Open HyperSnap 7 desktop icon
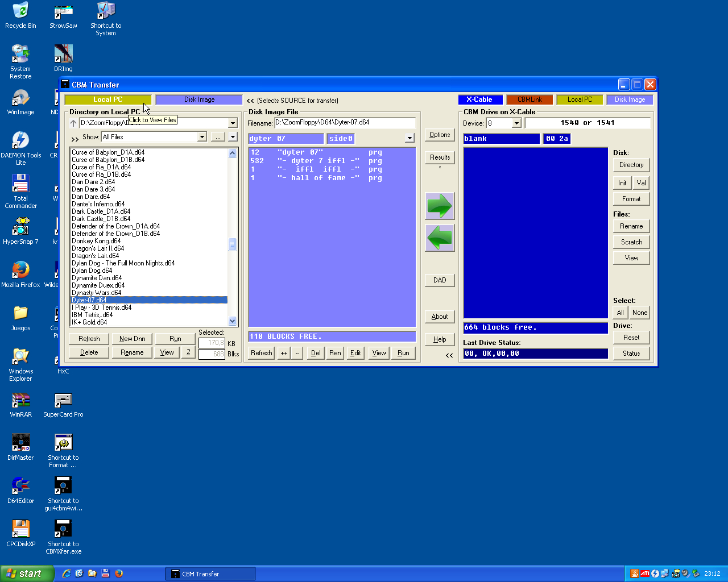Screen dimensions: 728x582 (20, 231)
